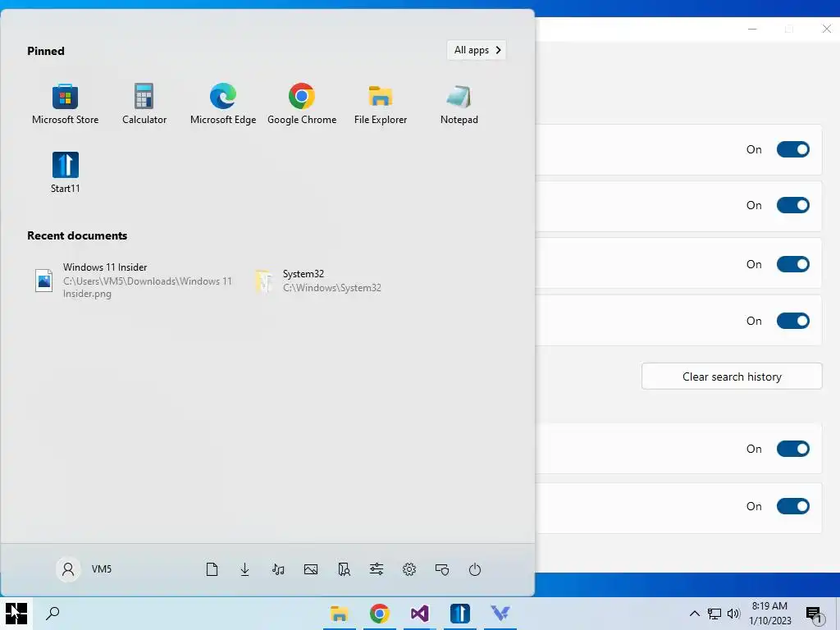The width and height of the screenshot is (840, 630).
Task: Open the System32 recent item
Action: coord(319,281)
